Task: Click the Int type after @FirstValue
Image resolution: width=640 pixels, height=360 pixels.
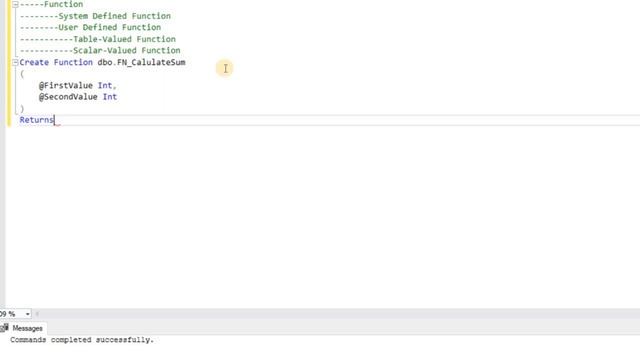Action: click(x=105, y=86)
